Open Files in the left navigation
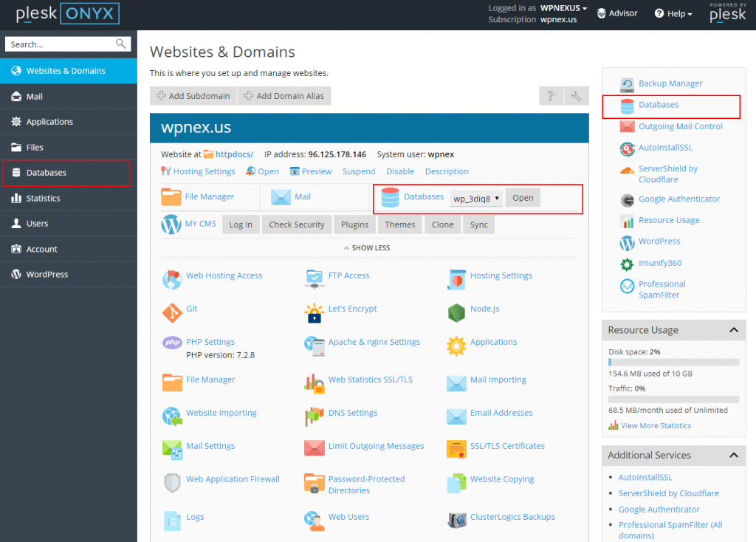Image resolution: width=756 pixels, height=542 pixels. pos(69,147)
